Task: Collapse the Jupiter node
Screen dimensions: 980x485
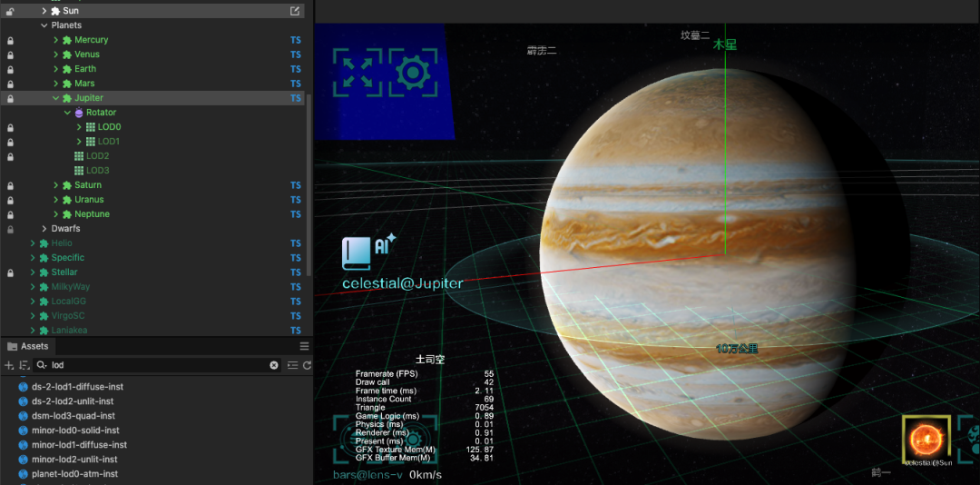Action: (x=55, y=98)
